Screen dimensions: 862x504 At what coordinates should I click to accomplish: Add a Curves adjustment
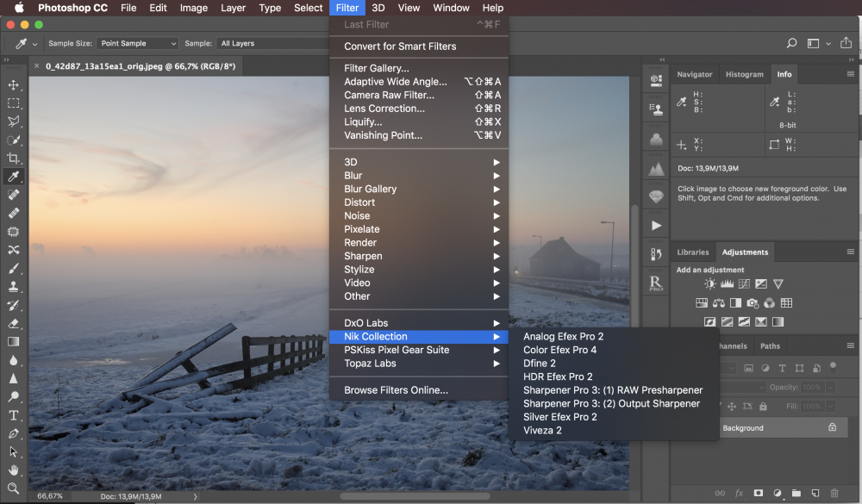tap(744, 283)
